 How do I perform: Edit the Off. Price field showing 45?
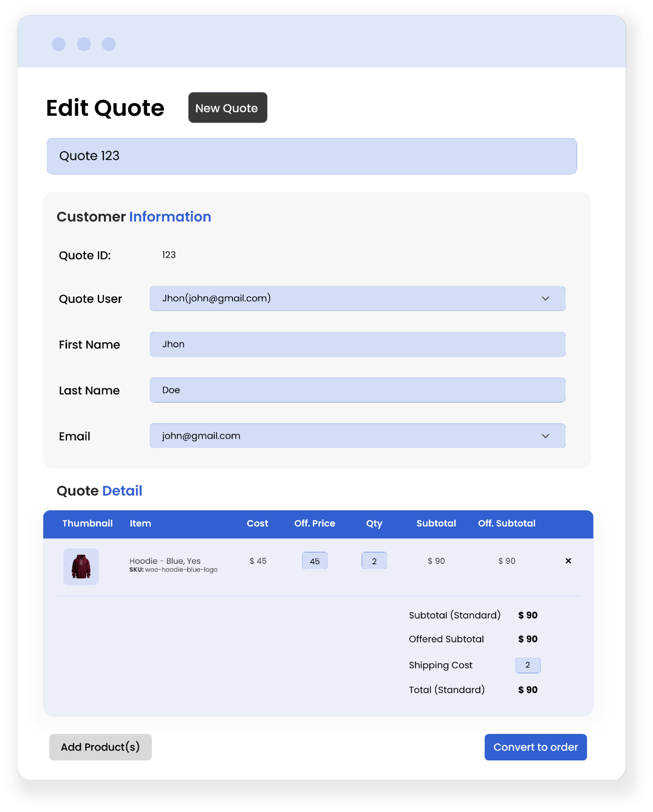pos(315,561)
